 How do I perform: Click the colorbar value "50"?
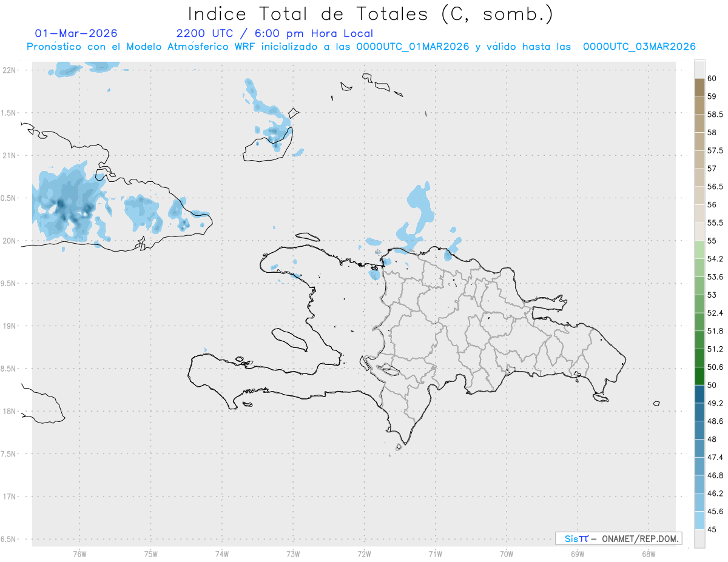pos(712,386)
